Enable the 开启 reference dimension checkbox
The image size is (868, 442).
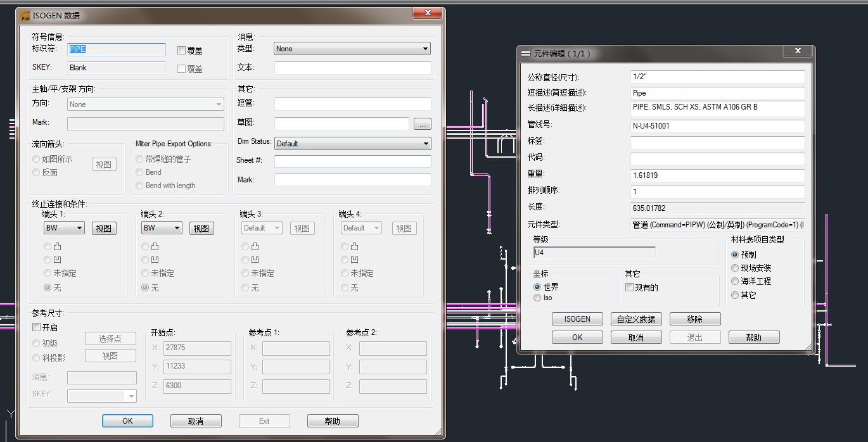pos(36,327)
